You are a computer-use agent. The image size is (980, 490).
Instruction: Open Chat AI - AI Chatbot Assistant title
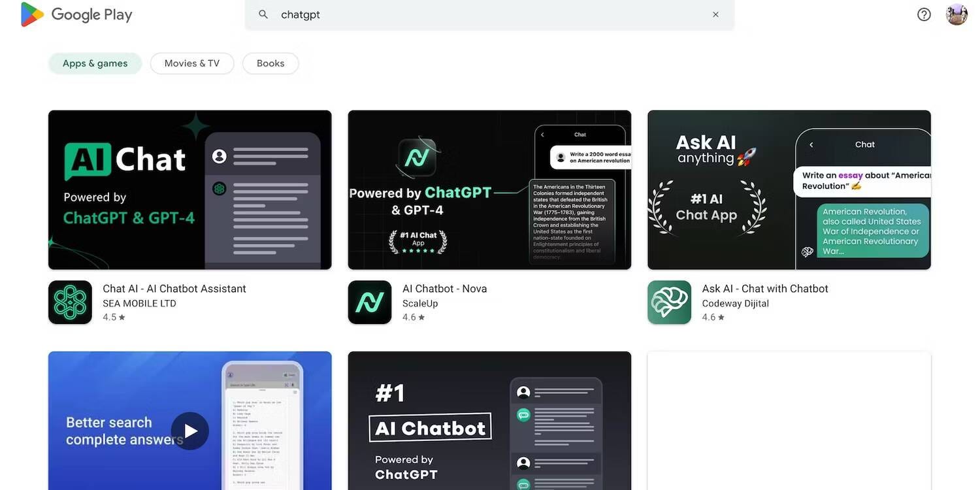tap(174, 289)
